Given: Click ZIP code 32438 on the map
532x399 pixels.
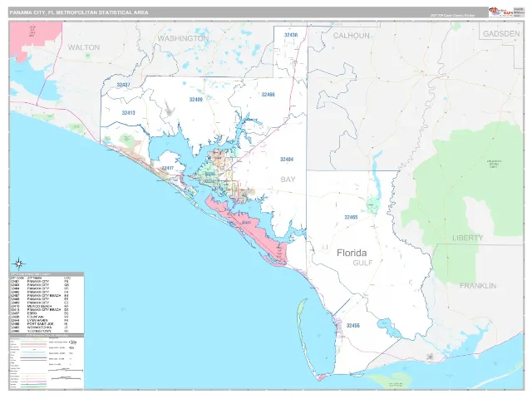Looking at the screenshot, I should click(x=291, y=35).
